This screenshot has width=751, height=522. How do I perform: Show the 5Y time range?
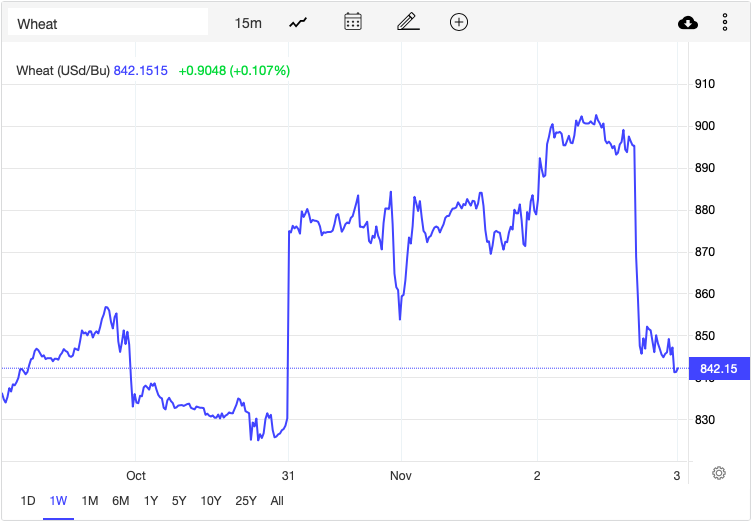tap(179, 501)
